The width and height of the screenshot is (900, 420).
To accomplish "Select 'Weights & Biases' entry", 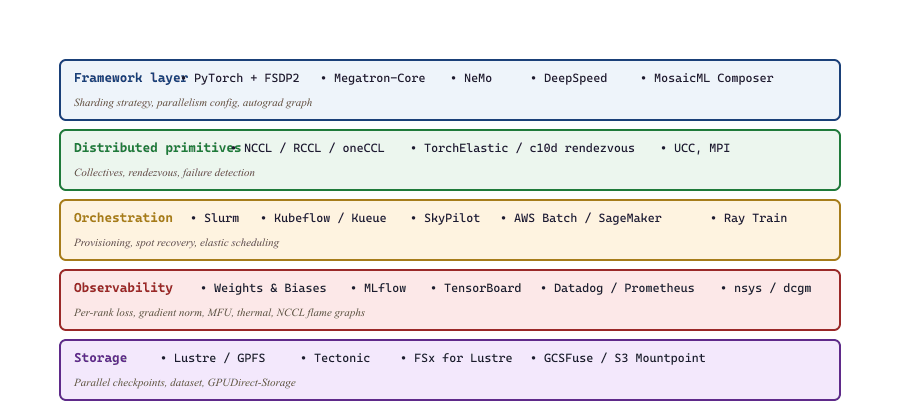I will click(x=270, y=288).
